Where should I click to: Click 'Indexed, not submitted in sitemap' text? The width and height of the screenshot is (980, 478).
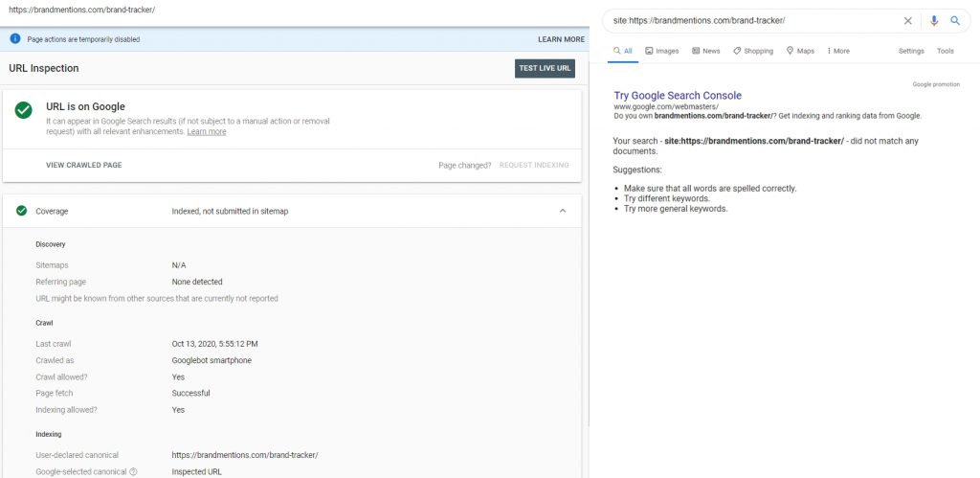click(230, 212)
